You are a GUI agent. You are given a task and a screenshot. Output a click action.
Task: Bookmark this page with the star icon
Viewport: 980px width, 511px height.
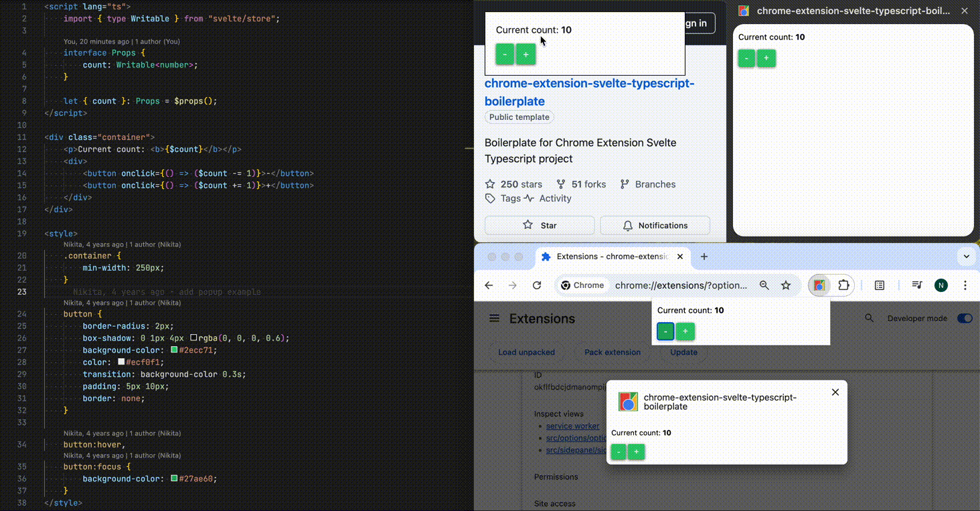[786, 285]
